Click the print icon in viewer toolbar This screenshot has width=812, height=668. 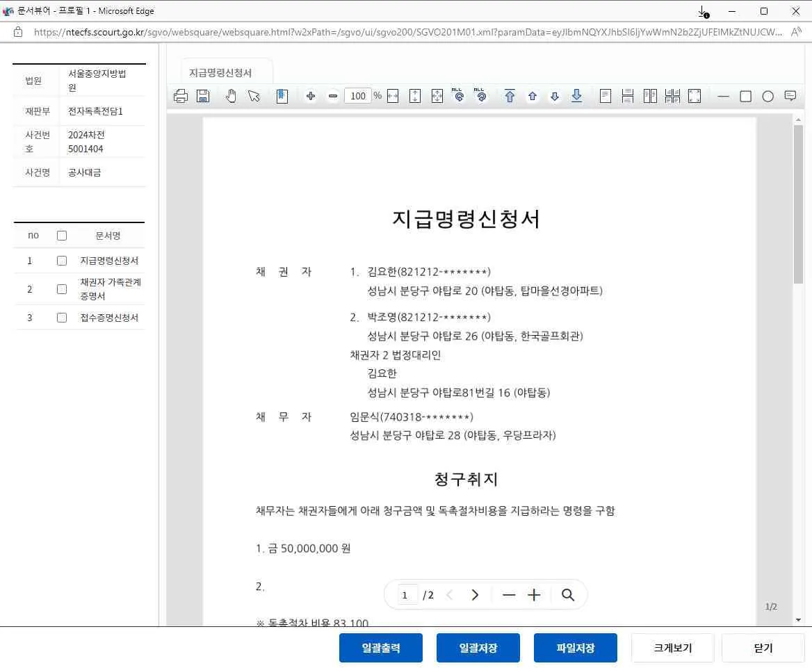click(x=181, y=96)
